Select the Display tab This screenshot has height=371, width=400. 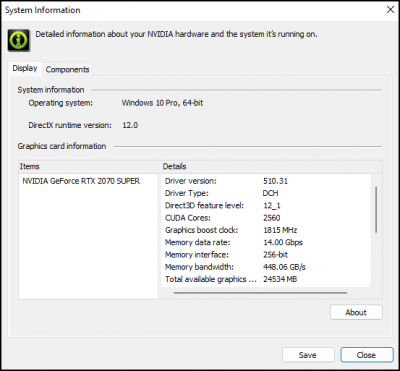tap(25, 68)
